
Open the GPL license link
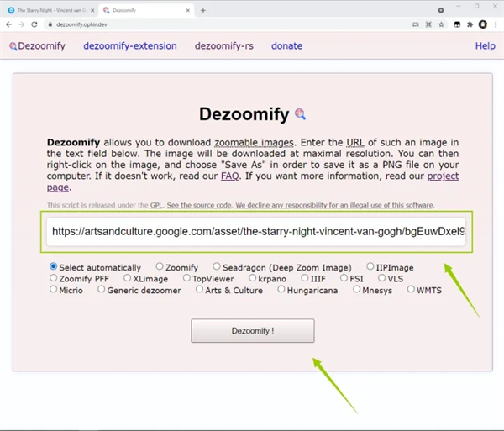point(156,205)
